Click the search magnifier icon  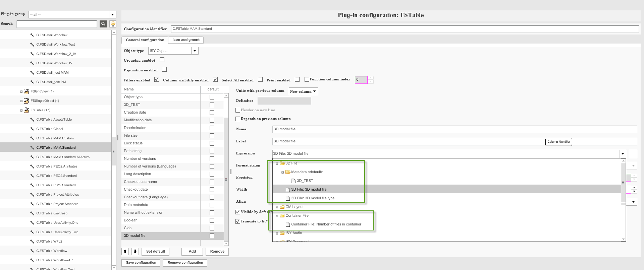(103, 24)
